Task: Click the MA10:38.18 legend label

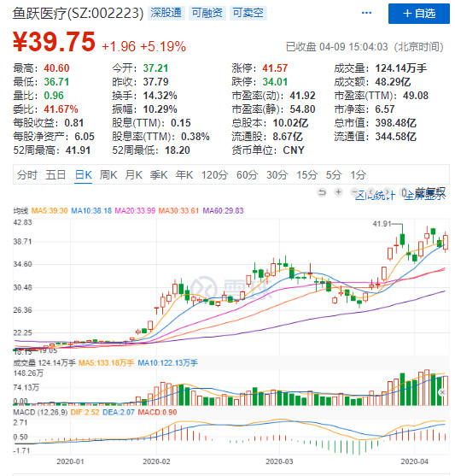Action: coord(91,211)
